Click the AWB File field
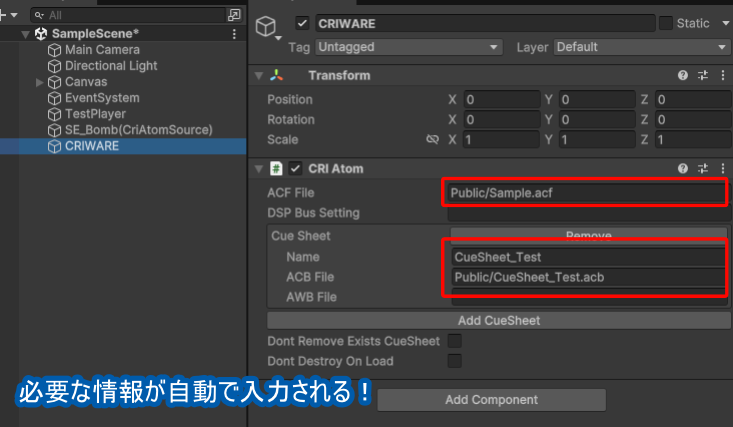The image size is (733, 427). point(589,297)
